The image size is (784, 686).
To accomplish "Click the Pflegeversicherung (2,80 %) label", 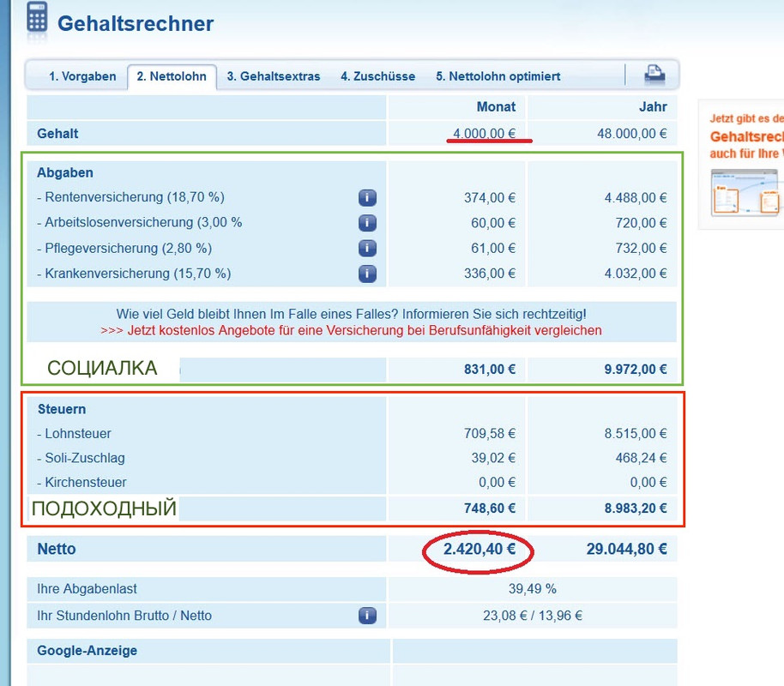I will (124, 248).
